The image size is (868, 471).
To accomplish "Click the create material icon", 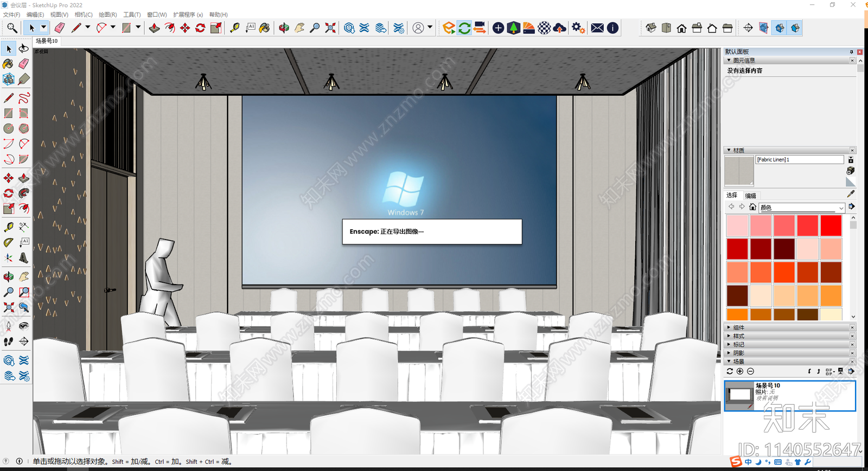I will (851, 171).
